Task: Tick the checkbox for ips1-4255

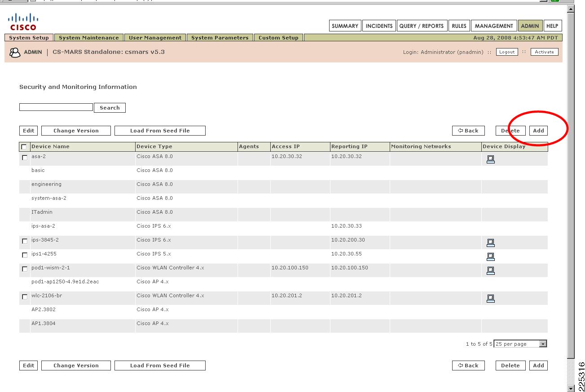Action: point(25,255)
